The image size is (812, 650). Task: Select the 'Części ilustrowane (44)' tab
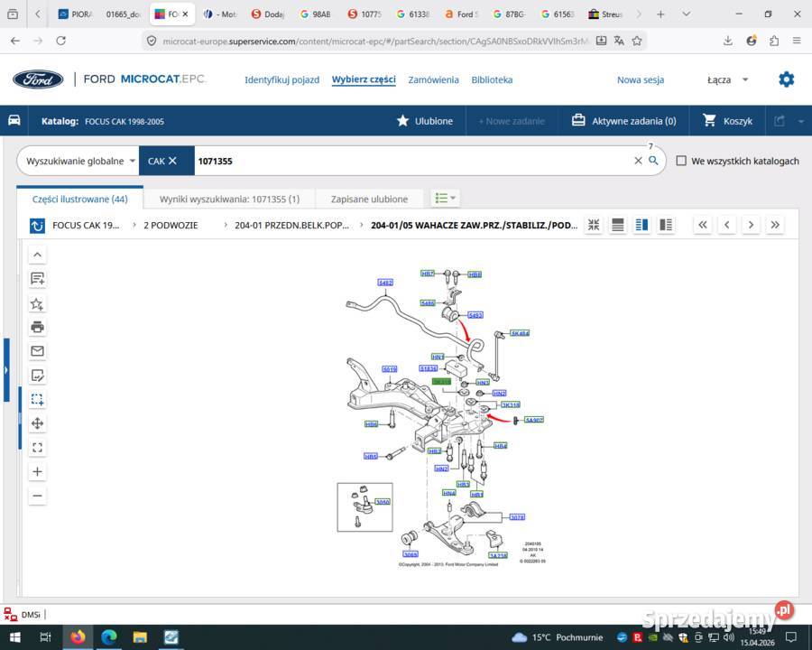(x=79, y=199)
